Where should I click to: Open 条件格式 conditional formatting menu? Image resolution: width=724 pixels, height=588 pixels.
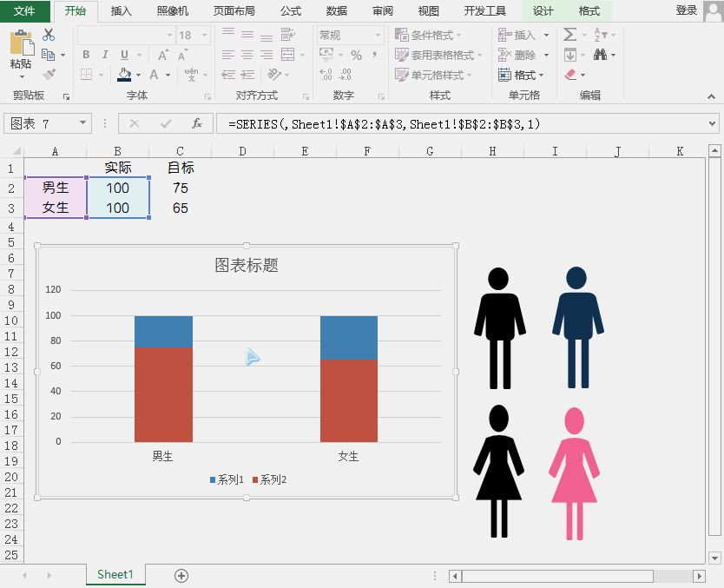pos(428,35)
